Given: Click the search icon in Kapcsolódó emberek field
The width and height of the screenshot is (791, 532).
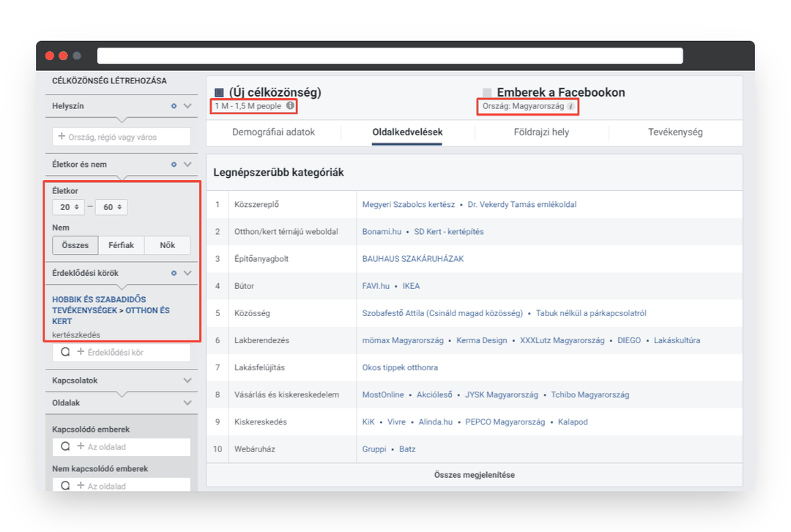Looking at the screenshot, I should (66, 446).
